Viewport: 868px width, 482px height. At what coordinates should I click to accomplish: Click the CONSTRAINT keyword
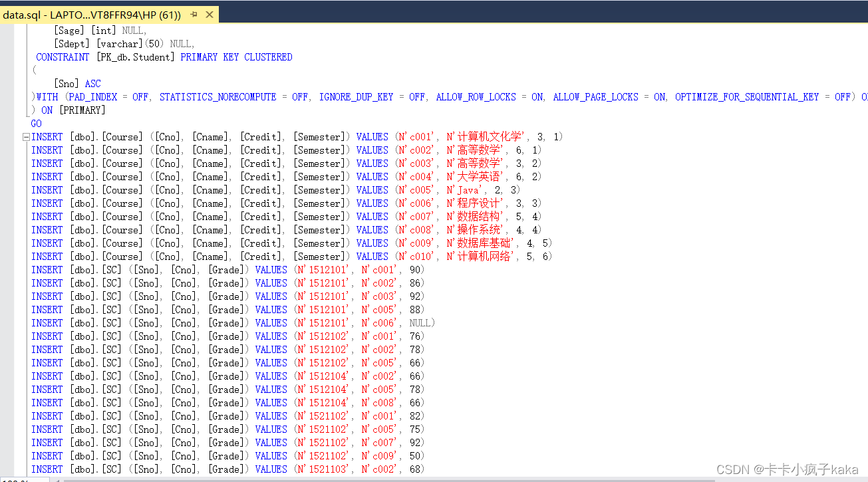pyautogui.click(x=63, y=57)
